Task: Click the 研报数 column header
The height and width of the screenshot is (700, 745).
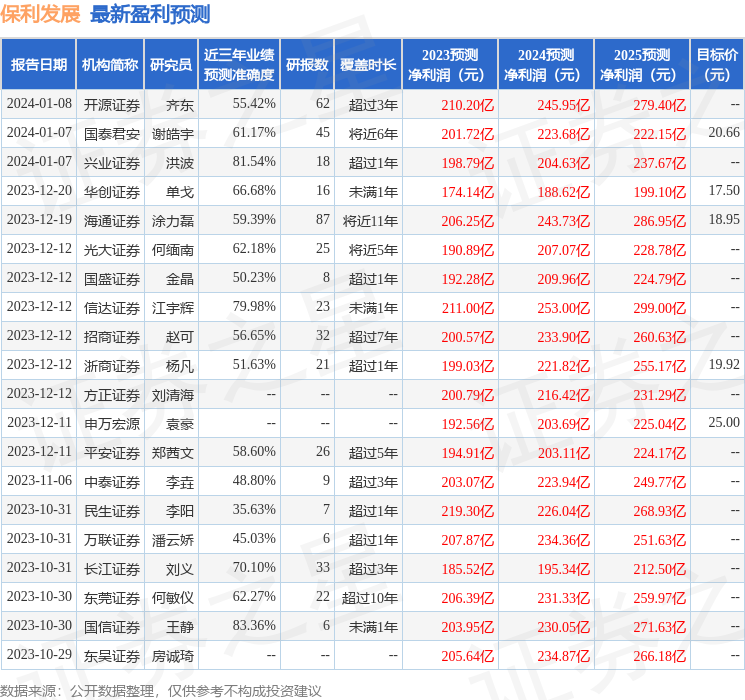Action: coord(307,65)
